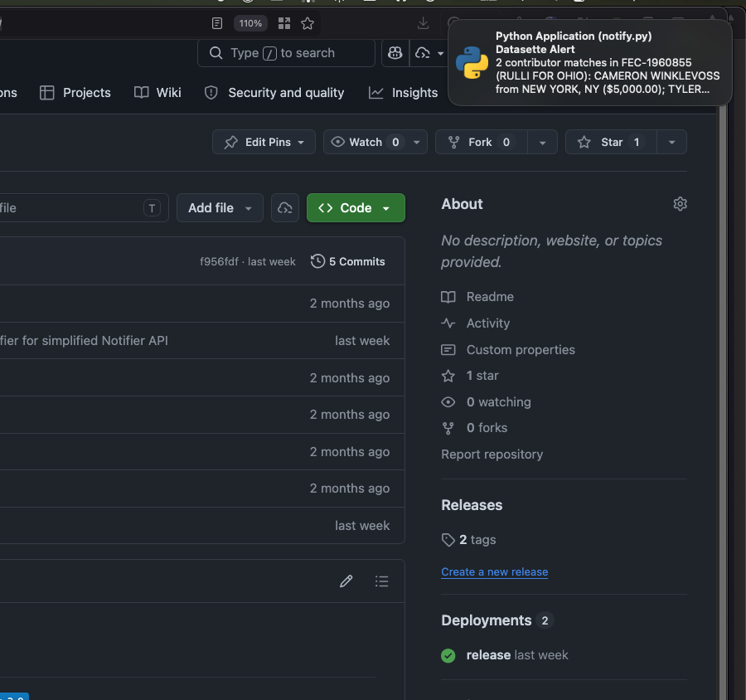The image size is (746, 700).
Task: Click the pencil icon to edit README
Action: [x=346, y=581]
